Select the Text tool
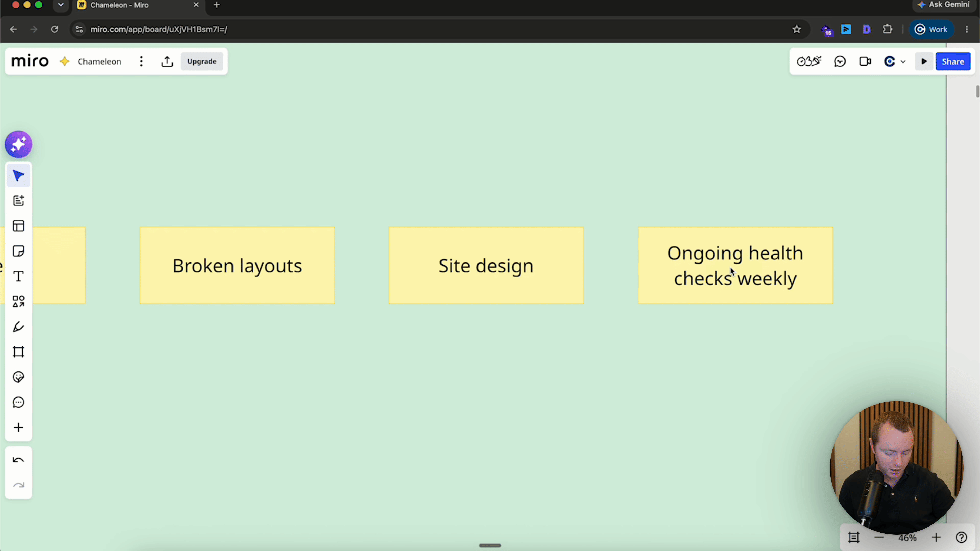The width and height of the screenshot is (980, 551). (18, 277)
